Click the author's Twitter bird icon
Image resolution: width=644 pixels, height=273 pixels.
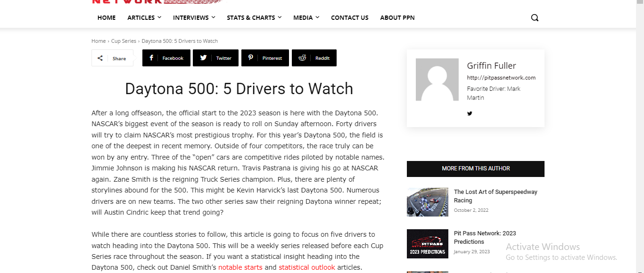(470, 113)
